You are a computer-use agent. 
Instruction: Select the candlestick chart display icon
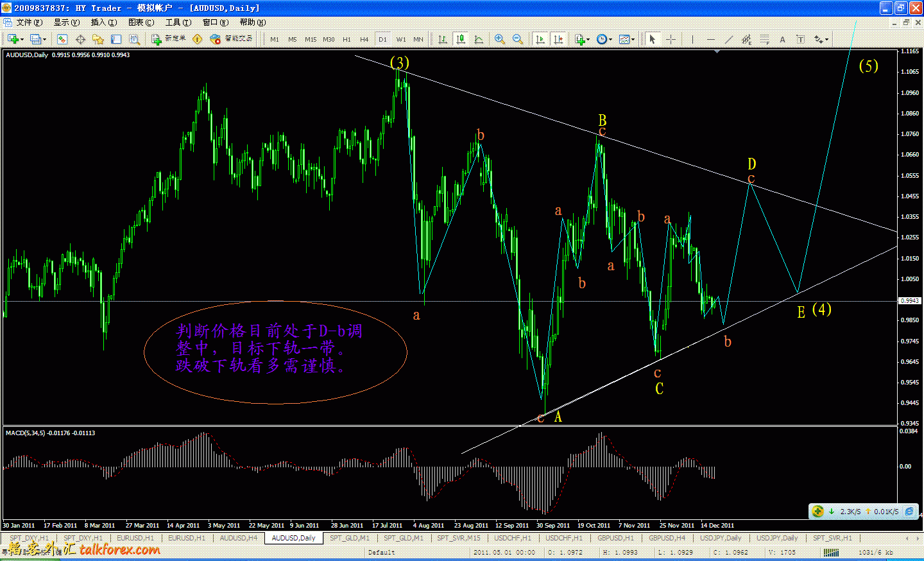pos(461,39)
